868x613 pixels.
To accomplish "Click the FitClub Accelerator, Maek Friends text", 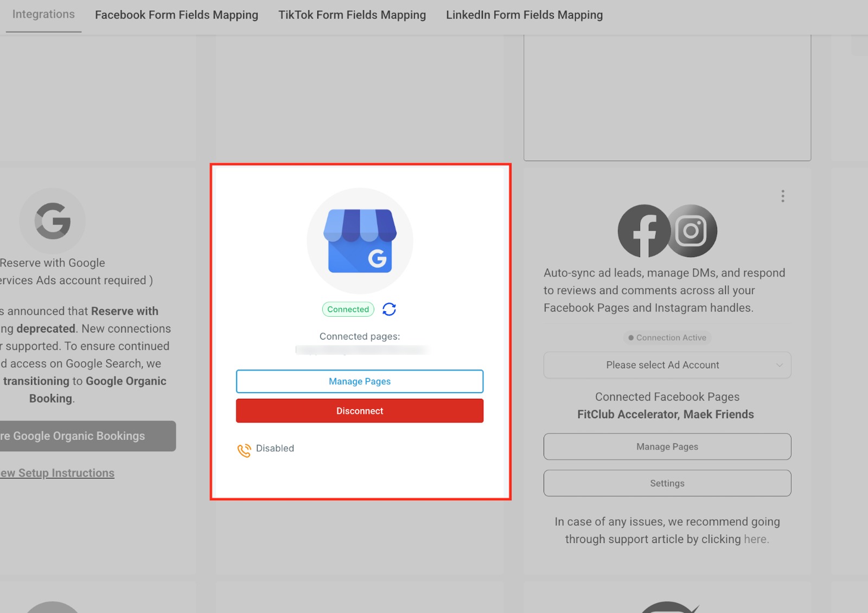I will (666, 414).
